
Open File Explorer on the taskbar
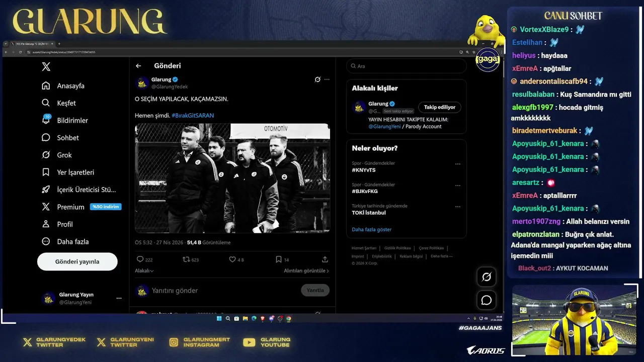tap(245, 318)
